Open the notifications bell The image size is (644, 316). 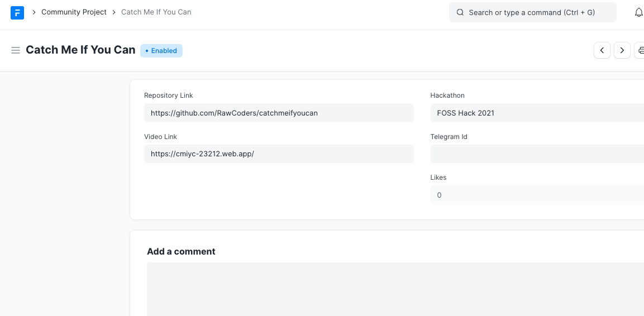(x=638, y=12)
